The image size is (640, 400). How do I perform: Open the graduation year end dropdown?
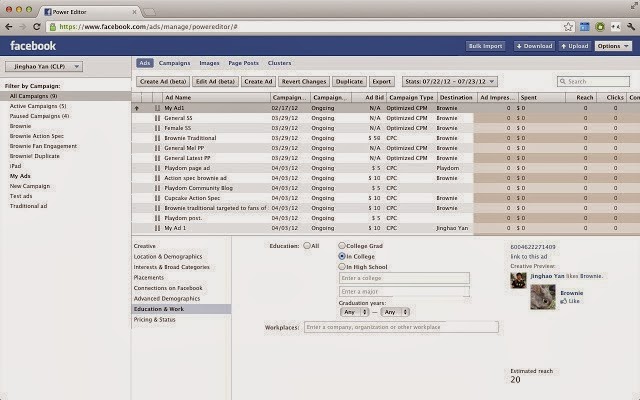pyautogui.click(x=395, y=312)
